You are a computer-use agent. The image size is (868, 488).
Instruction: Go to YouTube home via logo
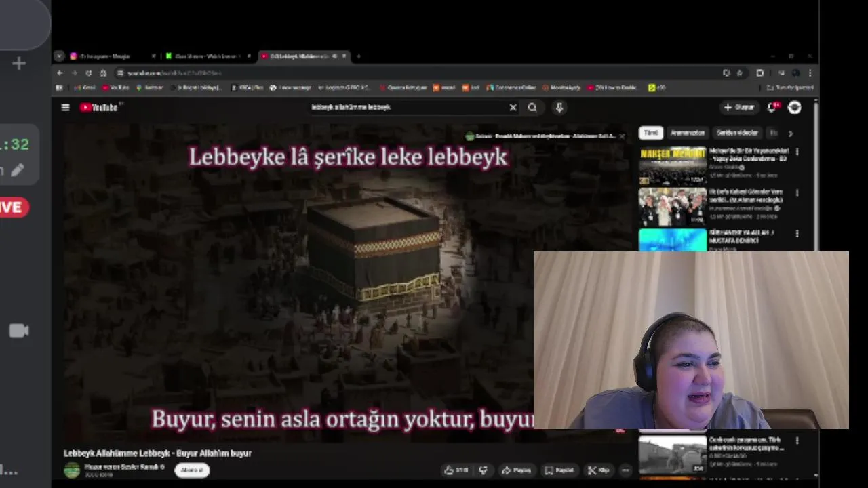[99, 107]
